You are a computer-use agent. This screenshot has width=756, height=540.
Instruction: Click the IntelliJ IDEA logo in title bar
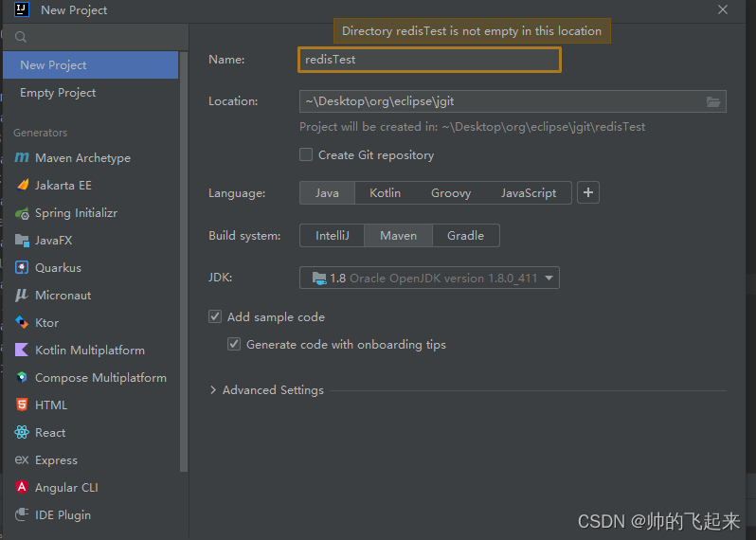click(x=22, y=9)
